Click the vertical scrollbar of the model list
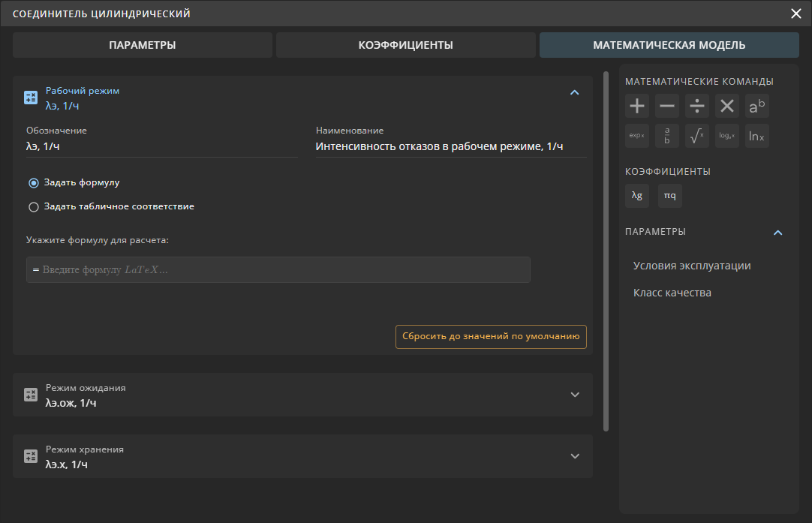The image size is (812, 523). 606,251
